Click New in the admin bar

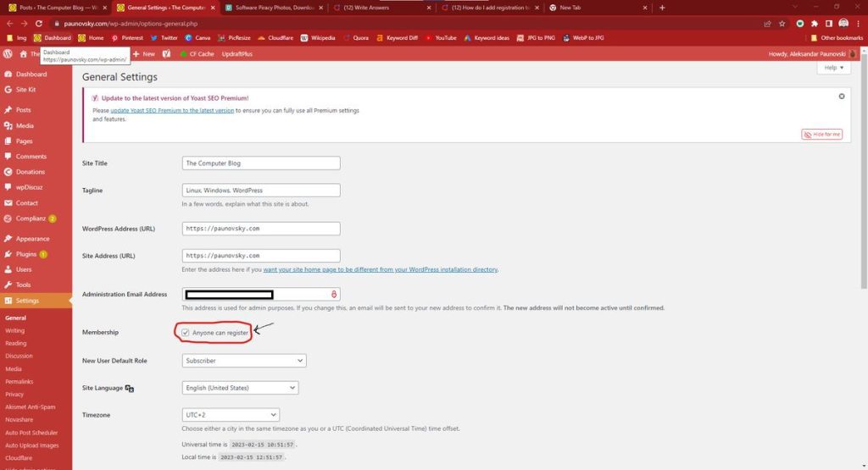tap(144, 53)
